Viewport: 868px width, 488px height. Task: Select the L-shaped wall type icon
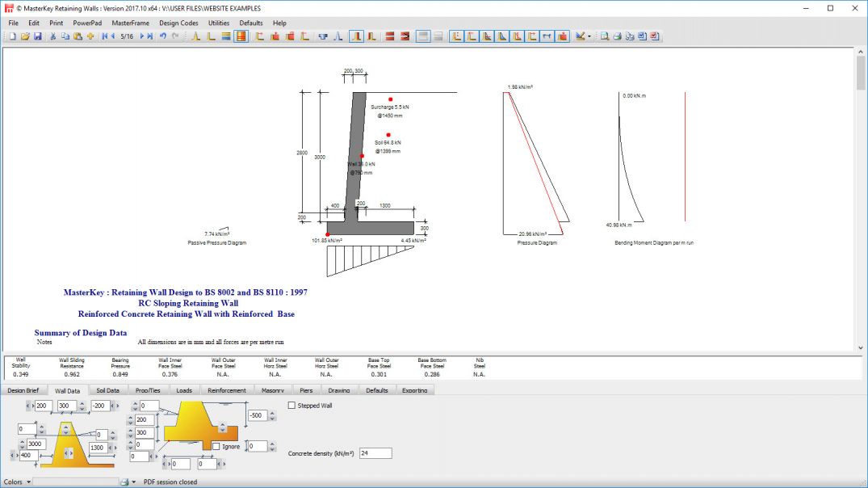pos(211,36)
